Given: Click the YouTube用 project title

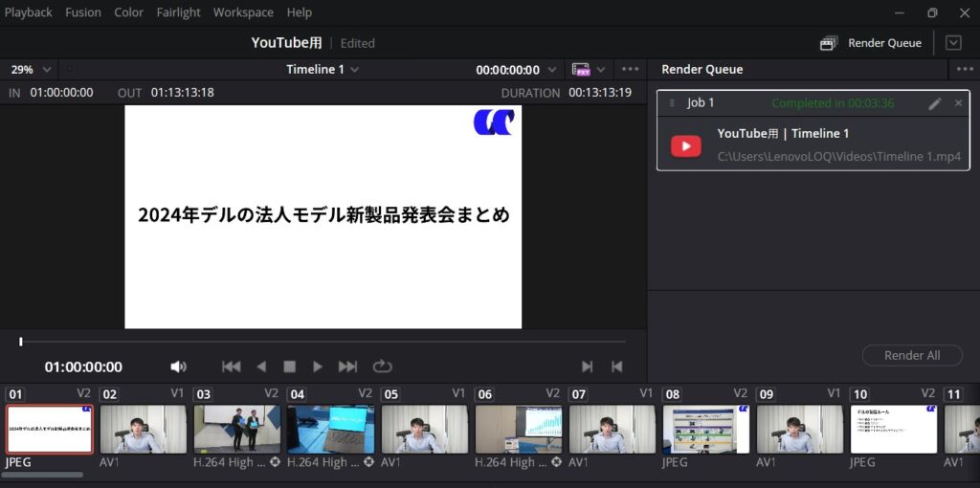Looking at the screenshot, I should (286, 42).
